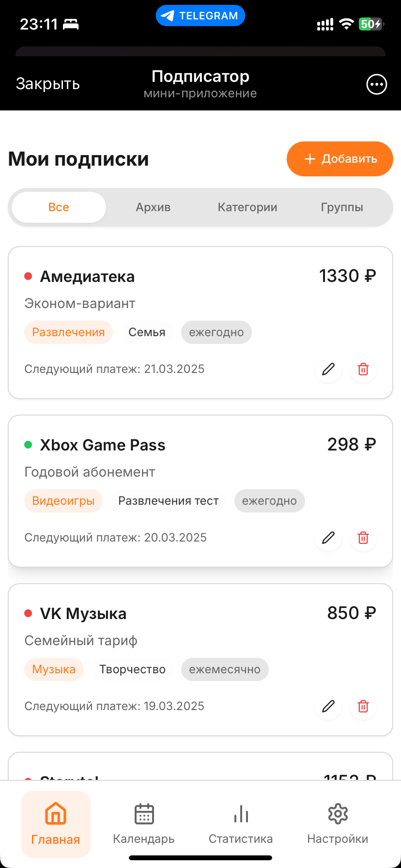Edit Xbox Game Pass using pencil icon

coord(328,538)
